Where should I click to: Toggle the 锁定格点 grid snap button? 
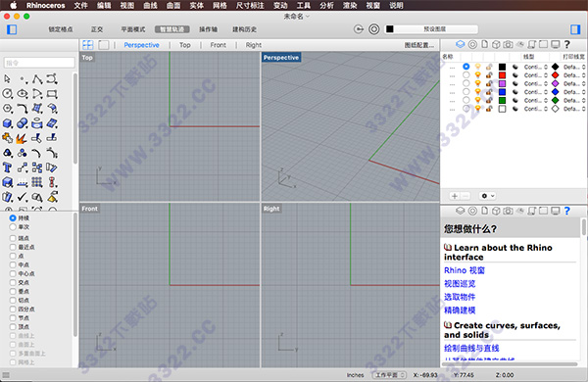tap(61, 29)
